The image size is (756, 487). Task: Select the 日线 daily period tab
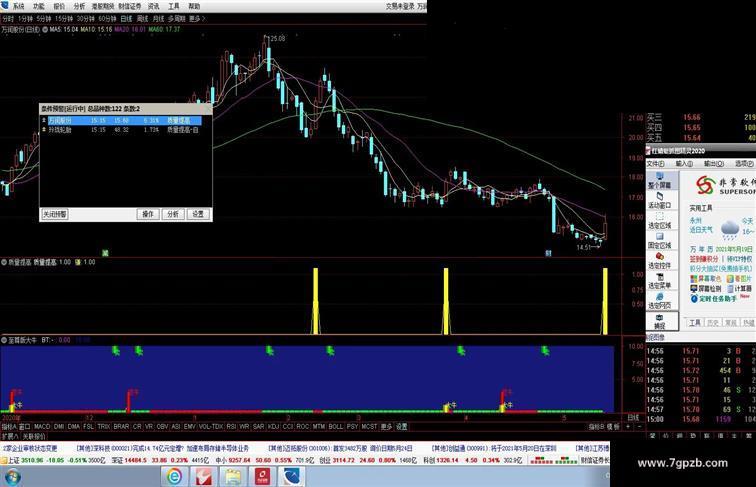(126, 19)
